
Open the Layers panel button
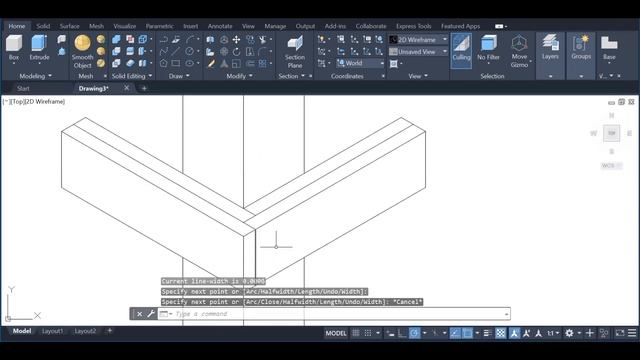pos(550,48)
